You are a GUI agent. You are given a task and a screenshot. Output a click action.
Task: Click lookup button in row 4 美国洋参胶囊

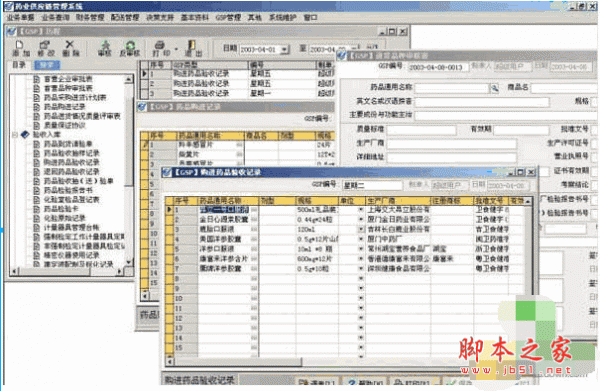(x=254, y=239)
